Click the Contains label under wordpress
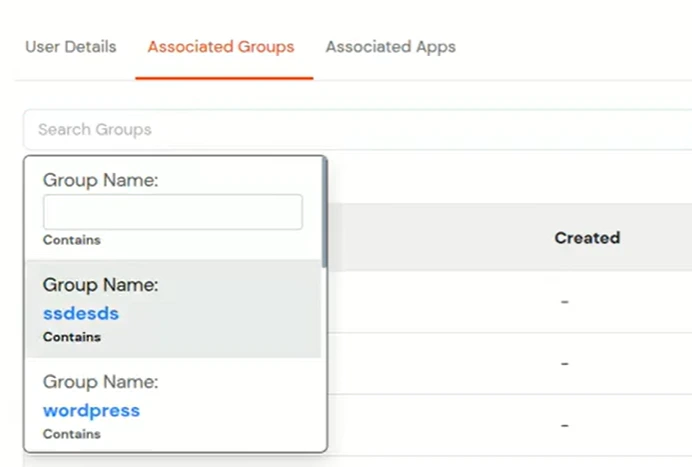692x467 pixels. [72, 434]
